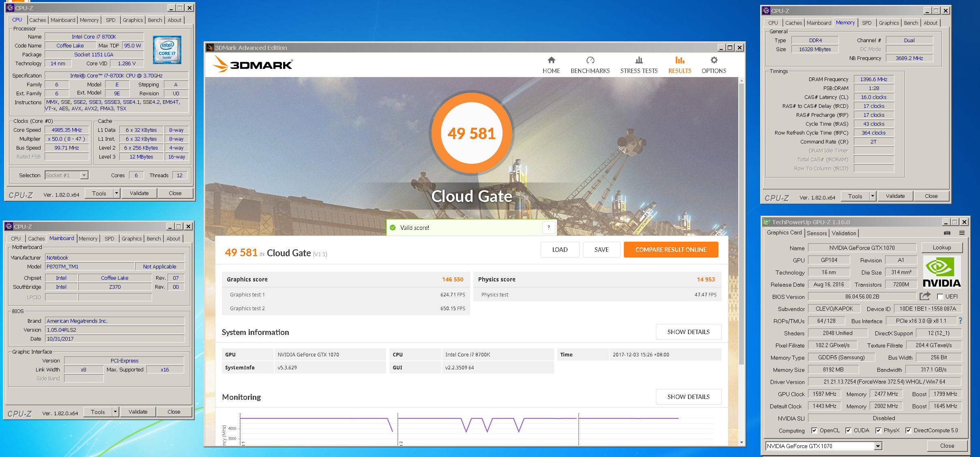This screenshot has width=980, height=457.
Task: Open the Options gear icon
Action: [x=714, y=60]
